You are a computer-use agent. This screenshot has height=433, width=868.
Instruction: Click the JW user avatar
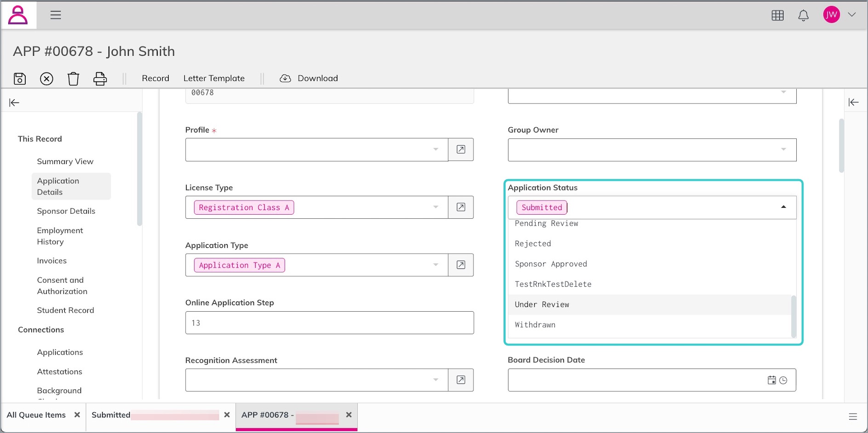(x=831, y=15)
